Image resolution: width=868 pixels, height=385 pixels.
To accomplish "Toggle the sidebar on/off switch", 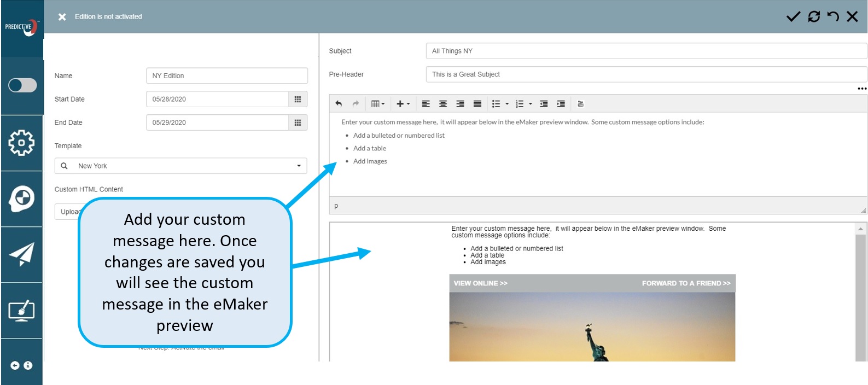I will [x=22, y=85].
